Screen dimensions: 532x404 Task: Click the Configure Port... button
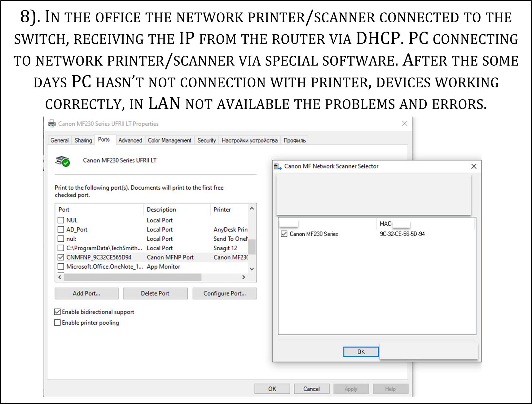[x=225, y=293]
